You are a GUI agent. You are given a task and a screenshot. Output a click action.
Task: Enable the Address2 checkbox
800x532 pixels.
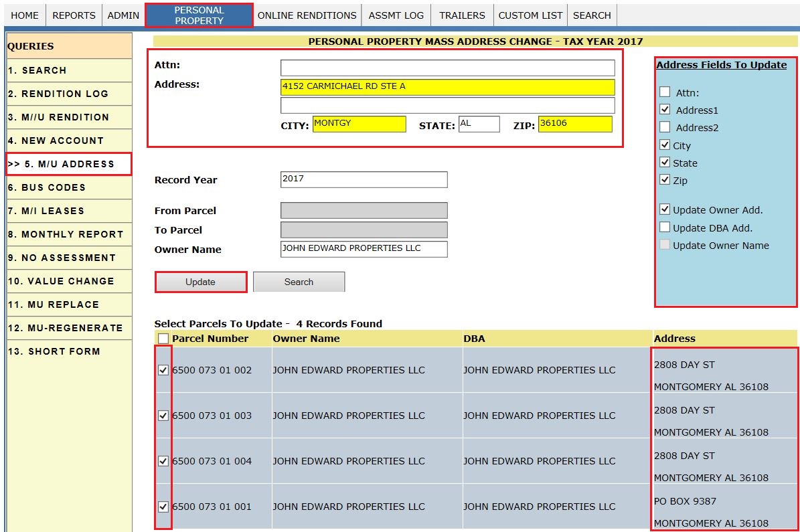pyautogui.click(x=665, y=126)
